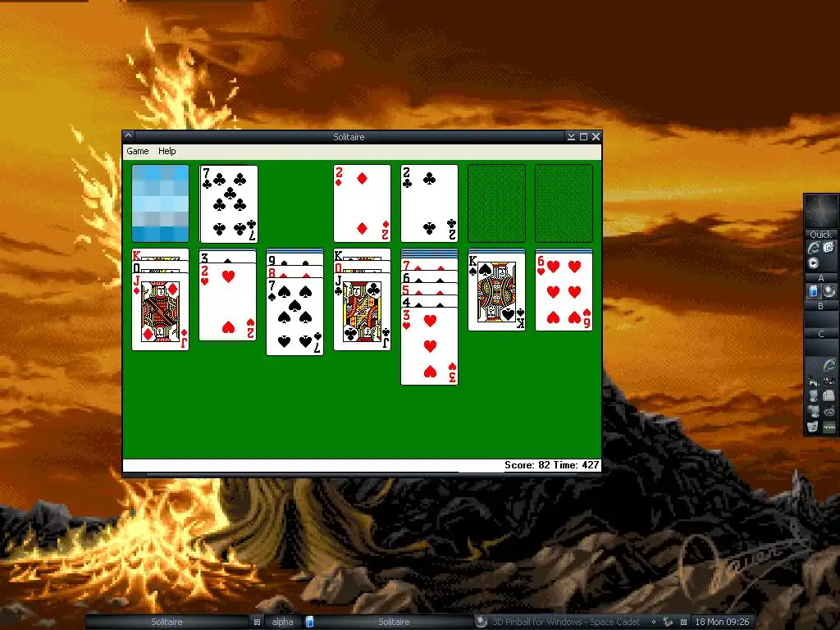
Task: Launch Outlook Express from the Quick section
Action: (829, 248)
